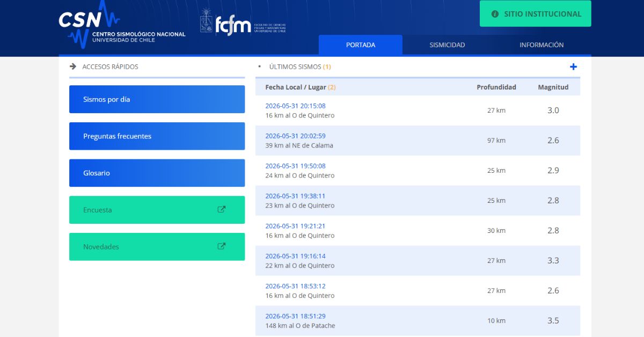Click location text 24 km al O de Quintero
The image size is (644, 337).
[299, 175]
